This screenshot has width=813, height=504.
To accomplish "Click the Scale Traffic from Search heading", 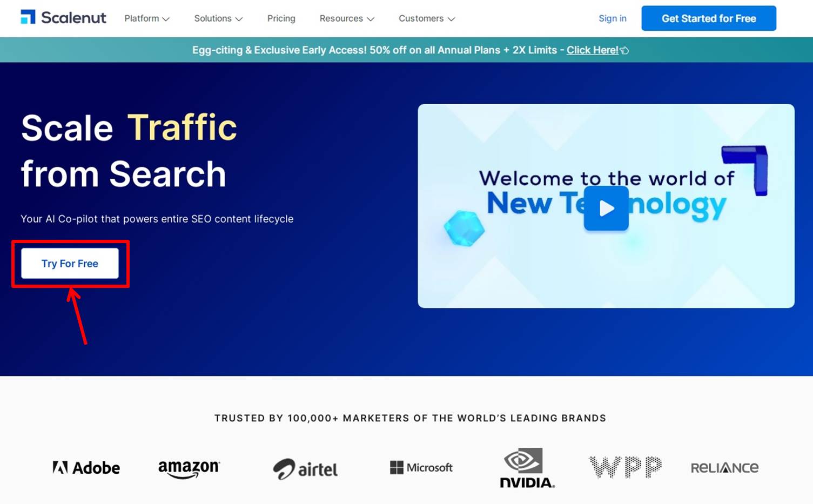I will pos(129,151).
